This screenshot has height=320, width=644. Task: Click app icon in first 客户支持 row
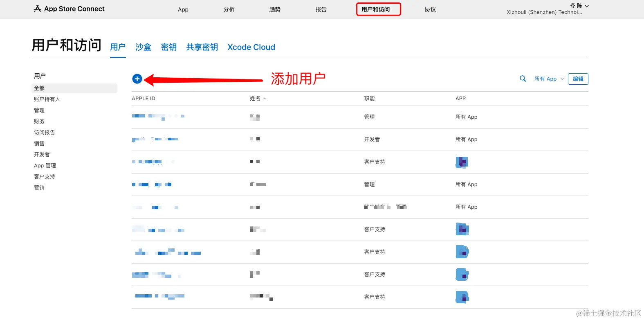pos(462,162)
